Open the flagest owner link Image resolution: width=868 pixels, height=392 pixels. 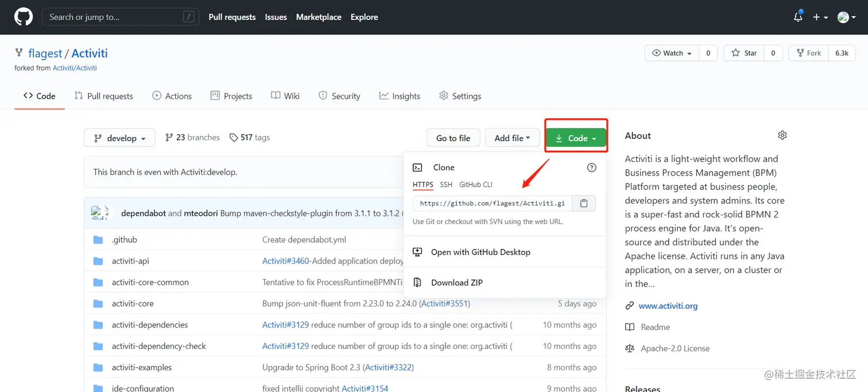coord(45,53)
